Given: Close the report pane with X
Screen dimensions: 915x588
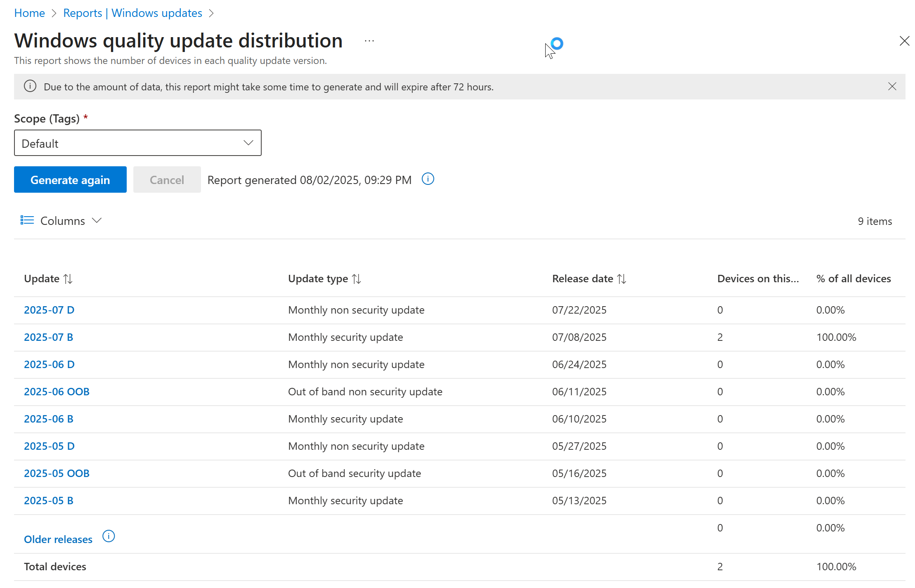Looking at the screenshot, I should pyautogui.click(x=904, y=41).
